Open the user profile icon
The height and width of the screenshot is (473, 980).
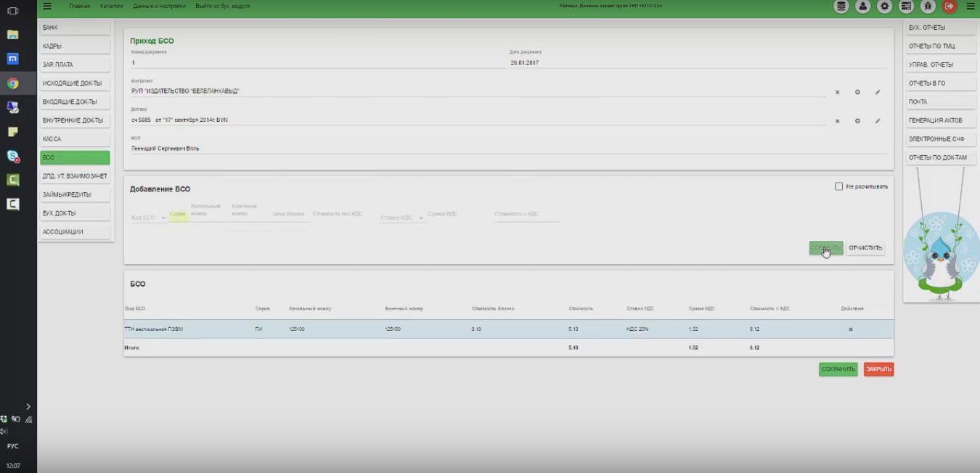[862, 7]
